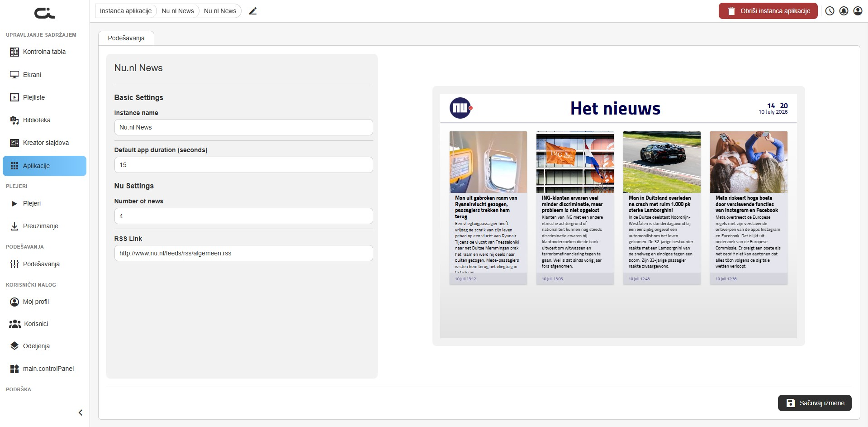Click Default app duration field
This screenshot has width=868, height=427.
point(243,165)
